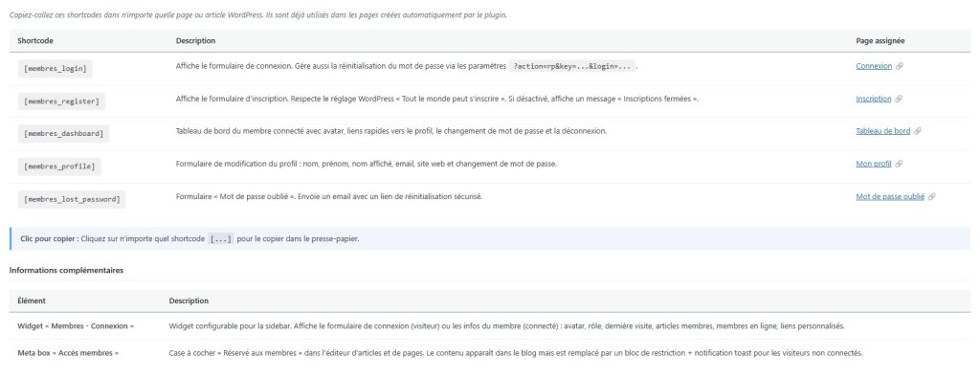The height and width of the screenshot is (379, 980).
Task: Open the Connexion assigned page link
Action: 874,66
